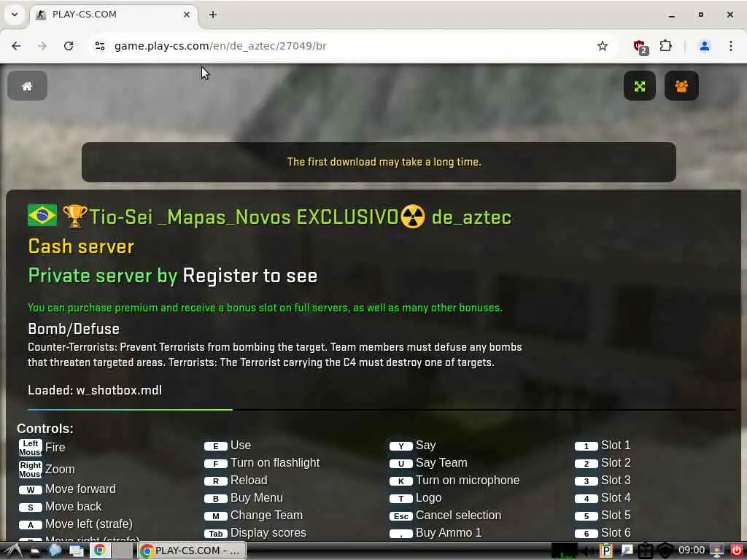Click the 'Slot 6' control label
Viewport: 747px width, 560px height.
coord(616,533)
